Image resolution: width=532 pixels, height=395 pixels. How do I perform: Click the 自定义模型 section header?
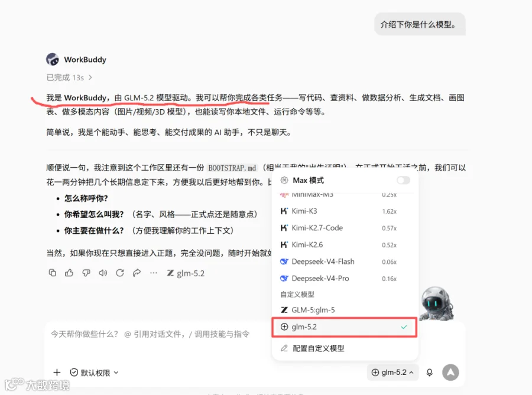pyautogui.click(x=297, y=295)
